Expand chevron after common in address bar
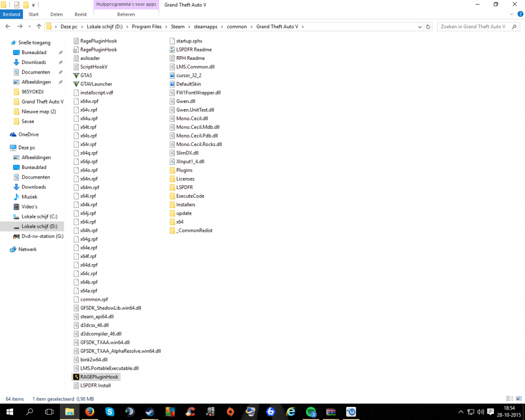The width and height of the screenshot is (525, 420). click(252, 27)
